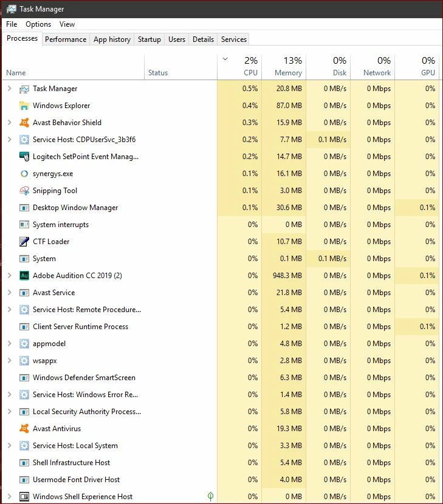Click the Task Manager title bar icon
This screenshot has width=443, height=504.
11,9
